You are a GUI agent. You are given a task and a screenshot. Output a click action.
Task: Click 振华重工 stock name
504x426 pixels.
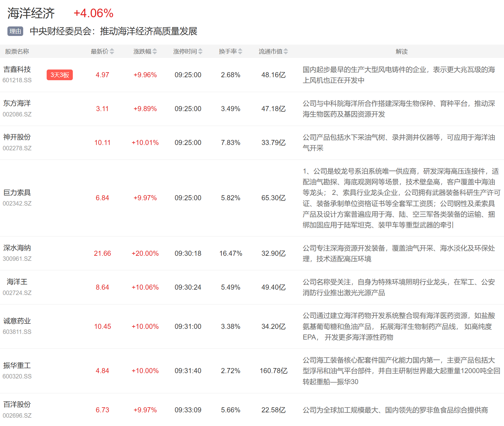point(17,366)
